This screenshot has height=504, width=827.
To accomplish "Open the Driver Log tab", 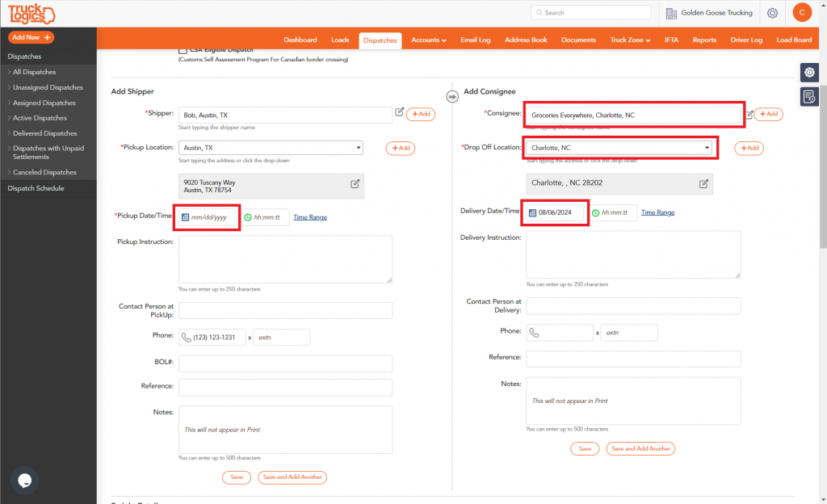I will click(746, 40).
